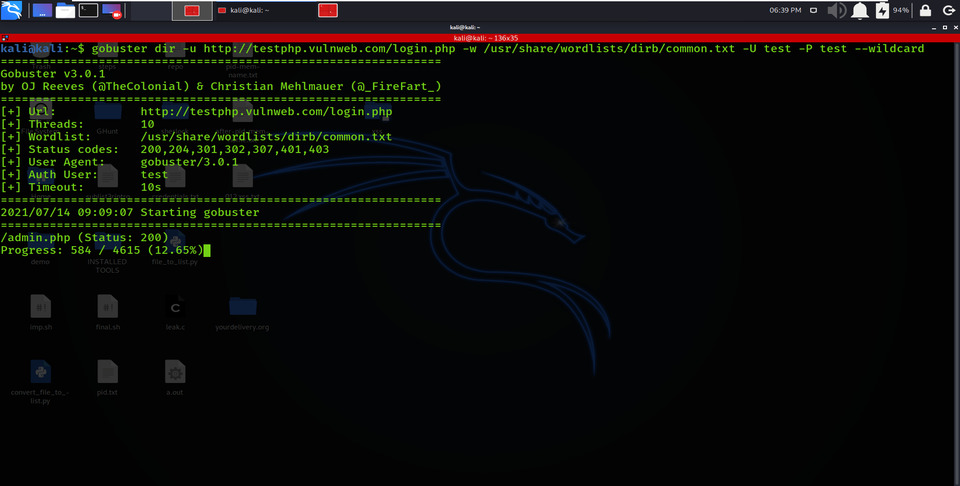Image resolution: width=960 pixels, height=486 pixels.
Task: Click the 'Gobuster v3.0.1' banner line
Action: [53, 74]
